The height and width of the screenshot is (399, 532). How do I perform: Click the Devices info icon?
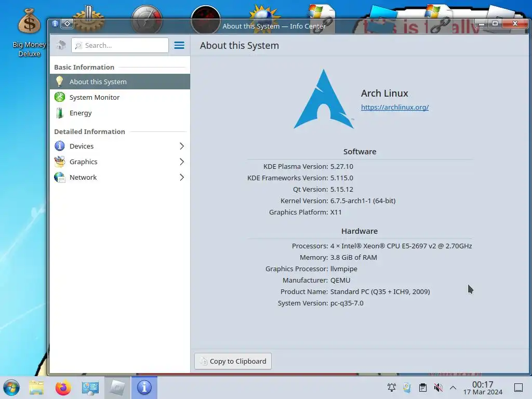tap(60, 146)
